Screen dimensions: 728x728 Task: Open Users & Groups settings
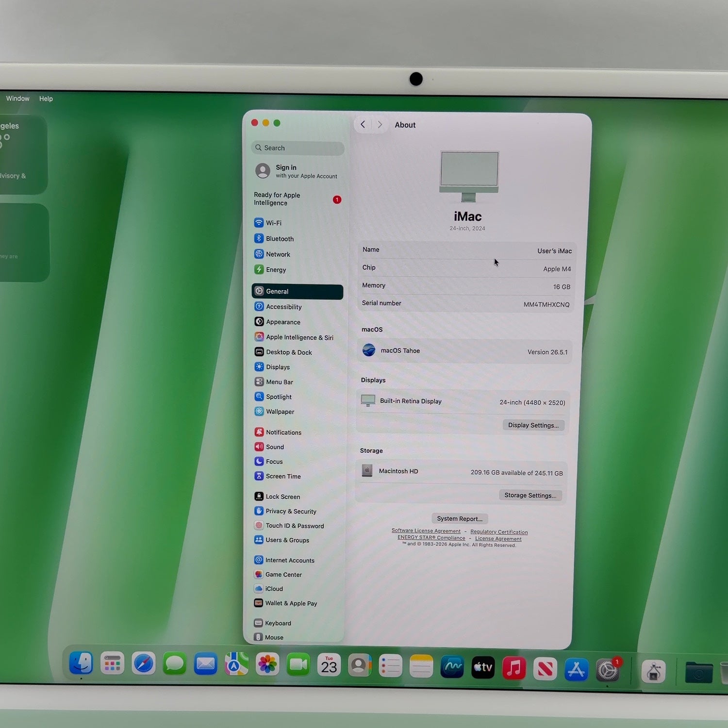click(x=281, y=540)
